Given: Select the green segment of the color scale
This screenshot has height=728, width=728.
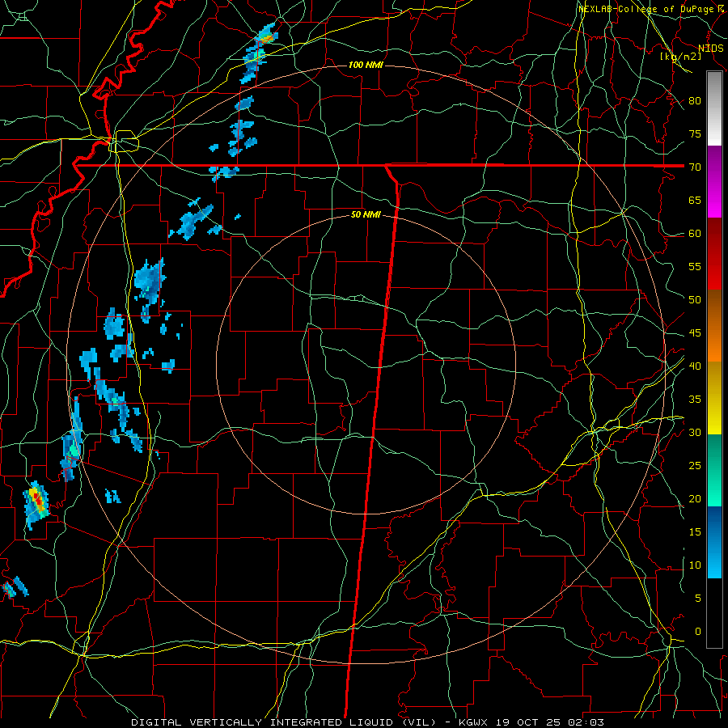Looking at the screenshot, I should coord(714,470).
